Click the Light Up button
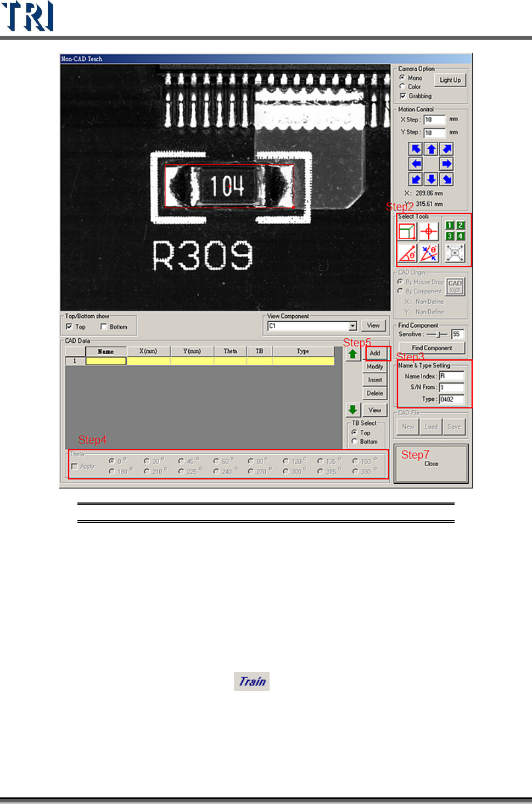 (x=450, y=80)
